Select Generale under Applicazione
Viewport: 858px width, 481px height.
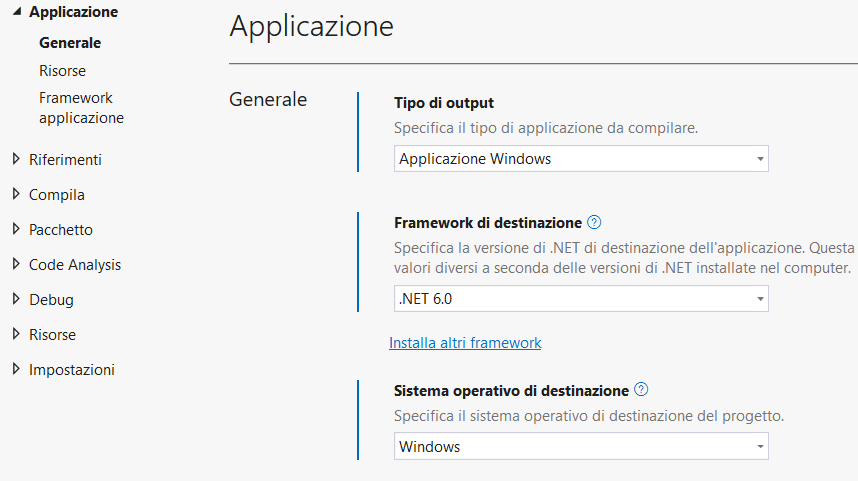tap(70, 43)
